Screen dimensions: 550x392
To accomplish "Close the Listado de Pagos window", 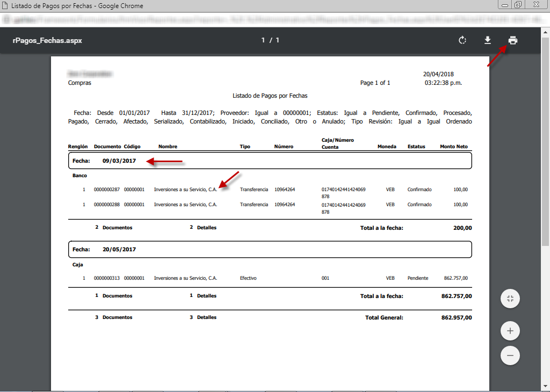I will (x=535, y=5).
